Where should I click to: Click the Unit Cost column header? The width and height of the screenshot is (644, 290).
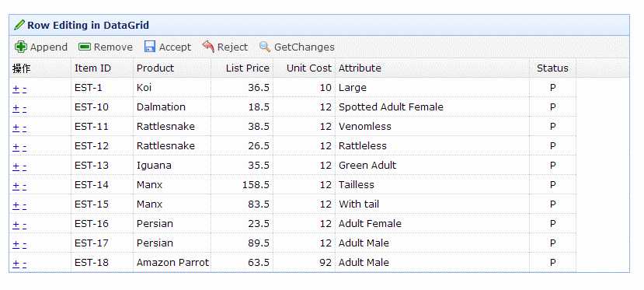304,68
